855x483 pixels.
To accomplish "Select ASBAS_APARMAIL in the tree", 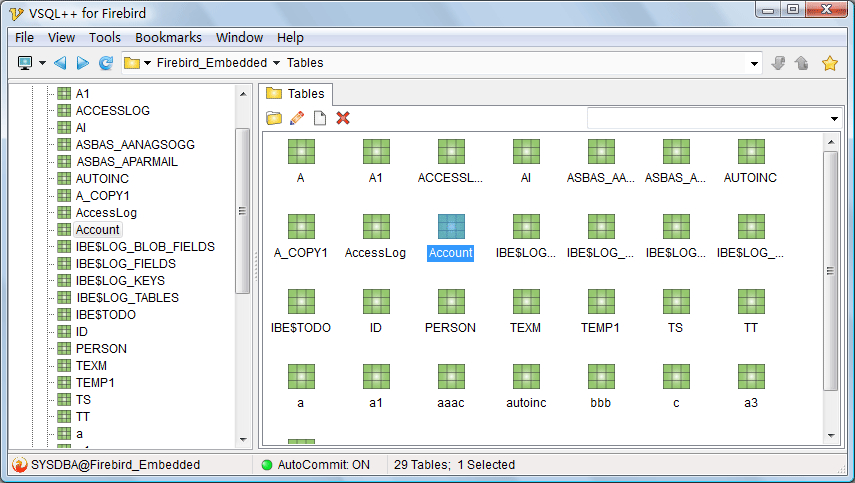I will point(127,161).
